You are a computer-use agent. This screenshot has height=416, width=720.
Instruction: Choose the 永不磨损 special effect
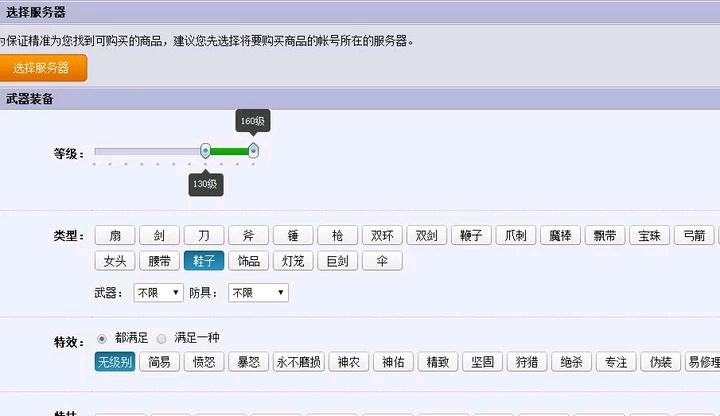click(299, 362)
